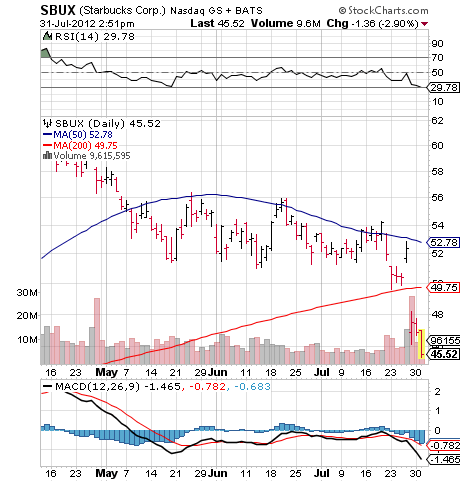Click the yellow highlighted latest price bar
Screen dimensions: 460x482
421,344
